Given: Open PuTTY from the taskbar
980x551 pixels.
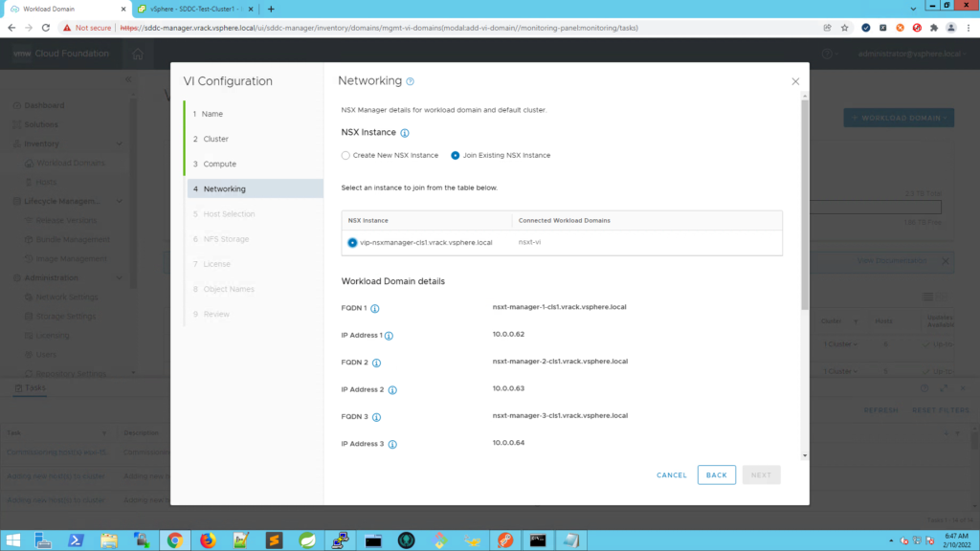Looking at the screenshot, I should coord(340,540).
